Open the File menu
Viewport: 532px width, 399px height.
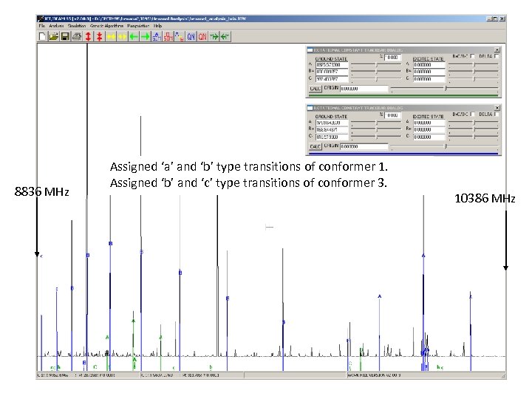click(x=41, y=26)
